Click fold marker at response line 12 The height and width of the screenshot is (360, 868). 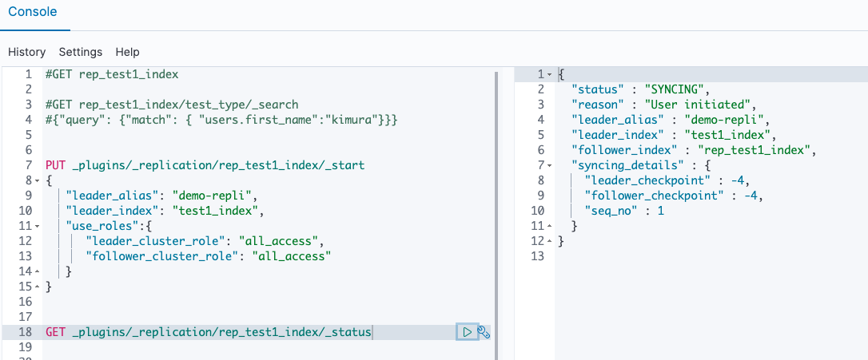click(x=549, y=241)
